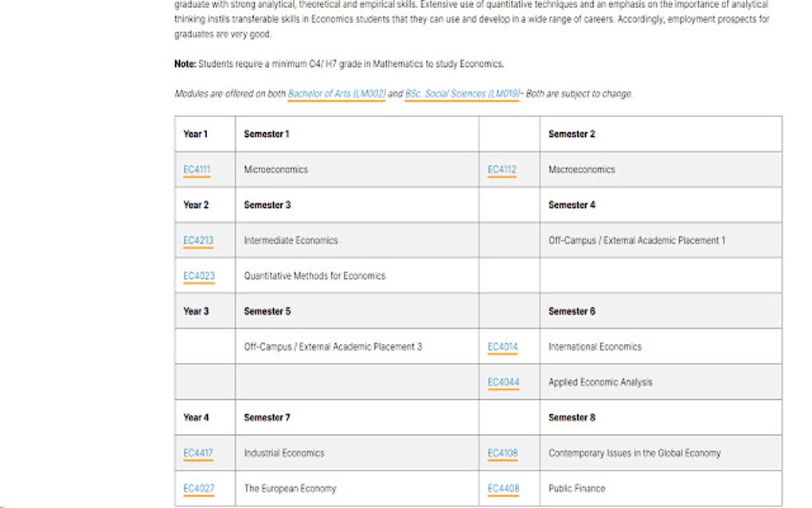Image resolution: width=812 pixels, height=508 pixels.
Task: Click the EC4027 European Economy code
Action: pyautogui.click(x=198, y=489)
